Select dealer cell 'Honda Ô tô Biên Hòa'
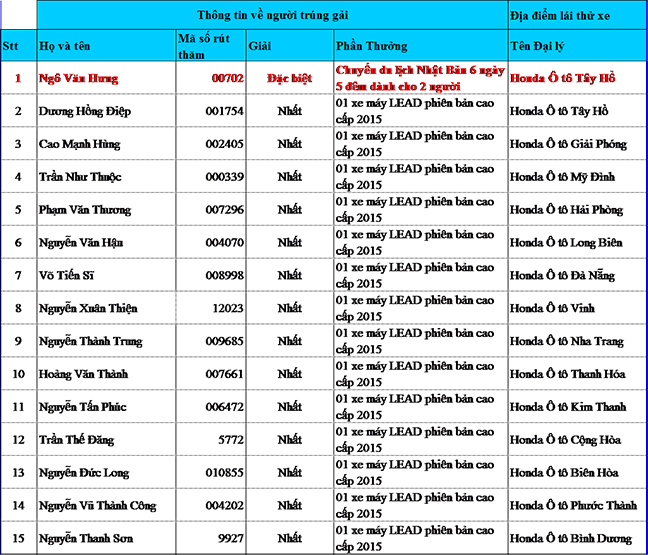This screenshot has width=648, height=555. tap(578, 472)
